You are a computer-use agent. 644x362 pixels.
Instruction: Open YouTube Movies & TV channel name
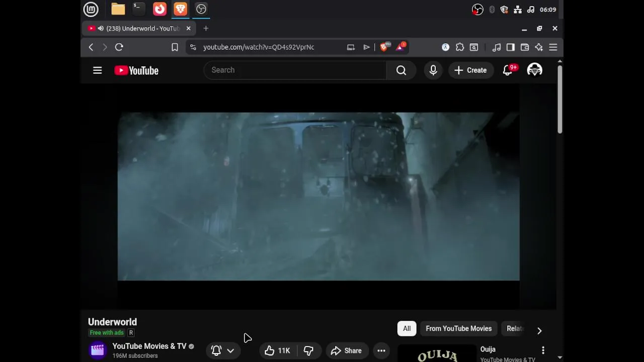tap(149, 346)
